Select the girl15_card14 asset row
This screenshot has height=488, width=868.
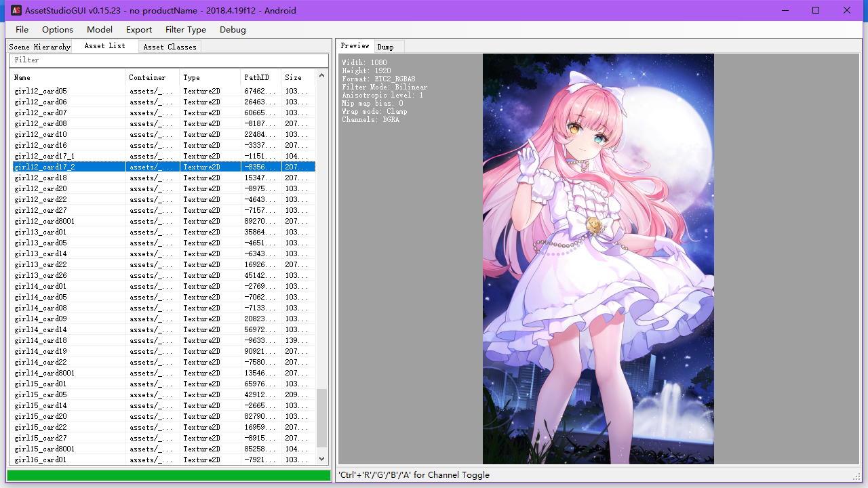pos(163,405)
